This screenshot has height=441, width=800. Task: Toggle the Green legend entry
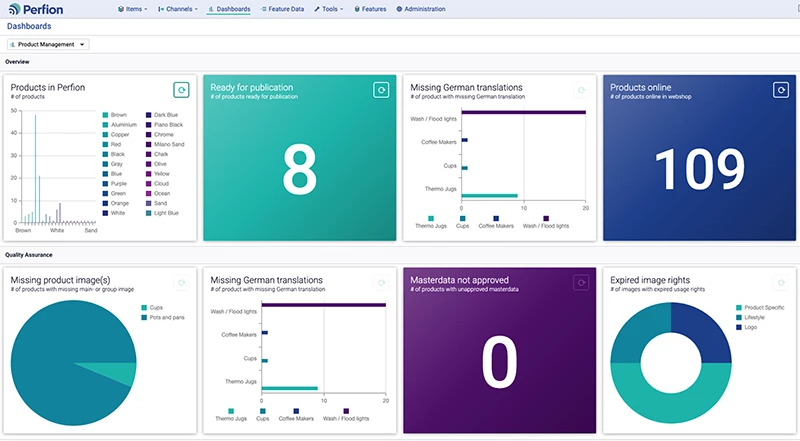pos(114,193)
